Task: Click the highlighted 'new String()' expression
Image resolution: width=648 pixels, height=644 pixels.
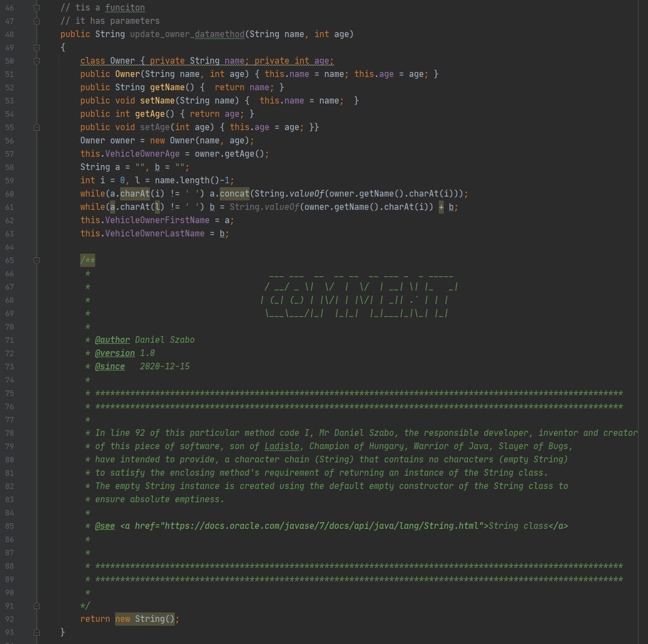Action: [x=146, y=619]
